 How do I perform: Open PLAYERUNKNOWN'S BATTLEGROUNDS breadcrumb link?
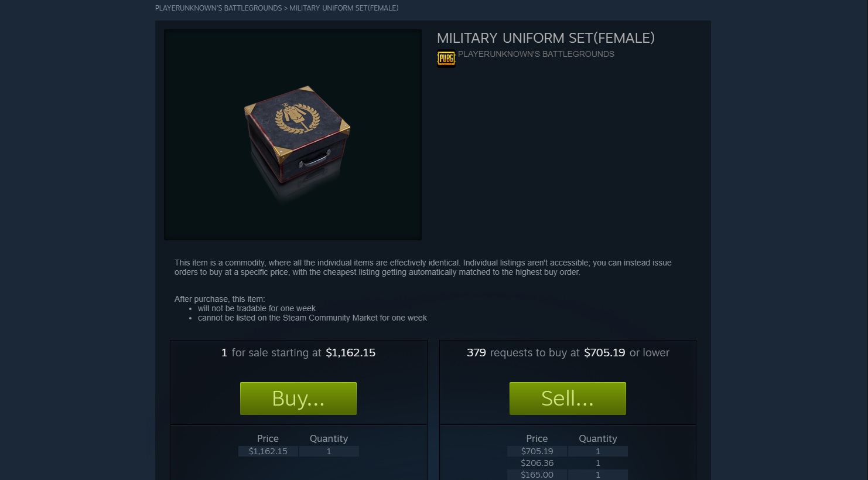[218, 8]
